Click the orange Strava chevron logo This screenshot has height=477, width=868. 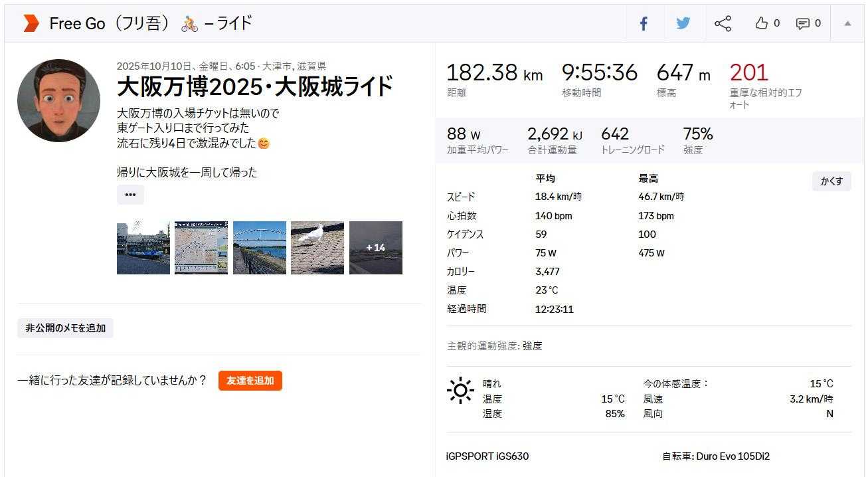(x=31, y=23)
